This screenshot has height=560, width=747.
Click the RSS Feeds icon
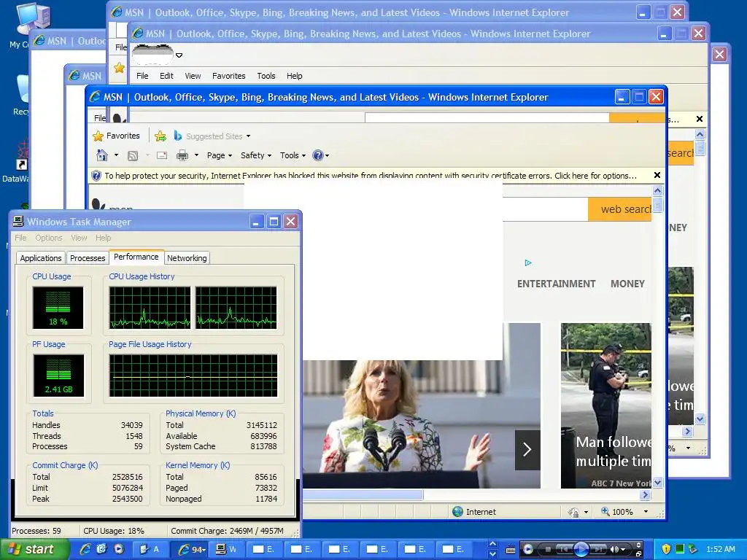(x=133, y=156)
